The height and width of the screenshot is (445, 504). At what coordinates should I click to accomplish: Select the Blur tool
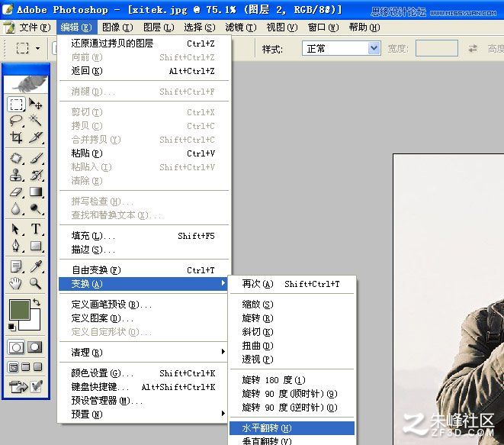(16, 209)
